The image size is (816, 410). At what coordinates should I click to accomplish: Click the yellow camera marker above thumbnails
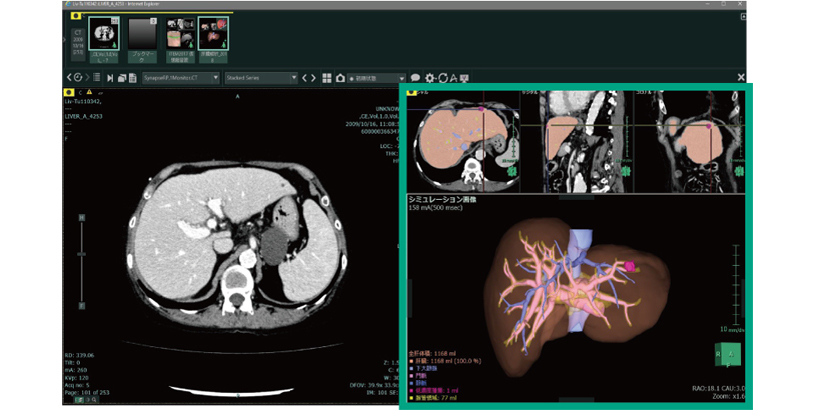[76, 16]
